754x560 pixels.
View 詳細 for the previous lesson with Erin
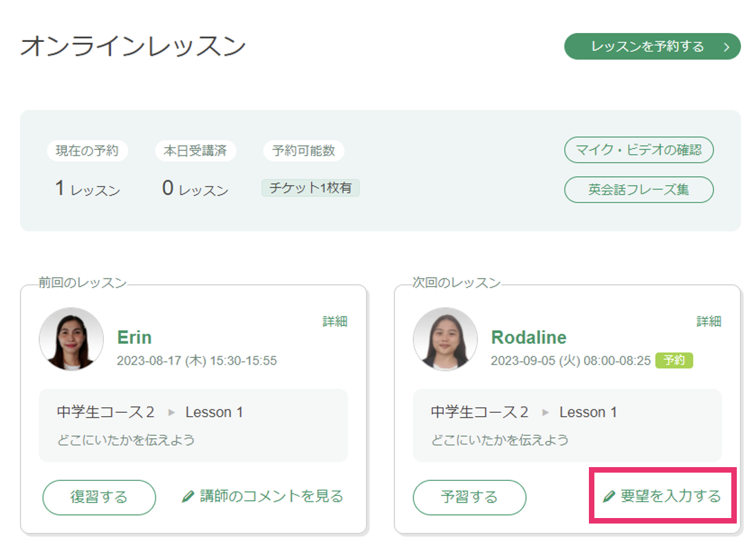[335, 321]
